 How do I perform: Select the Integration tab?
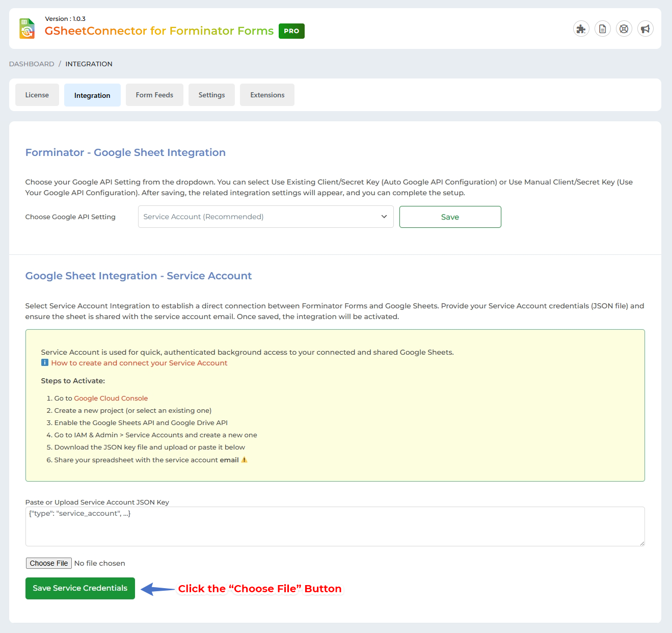pyautogui.click(x=92, y=95)
